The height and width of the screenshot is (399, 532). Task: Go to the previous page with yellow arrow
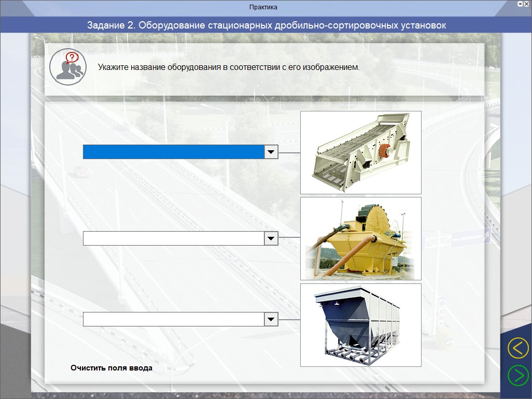click(517, 348)
